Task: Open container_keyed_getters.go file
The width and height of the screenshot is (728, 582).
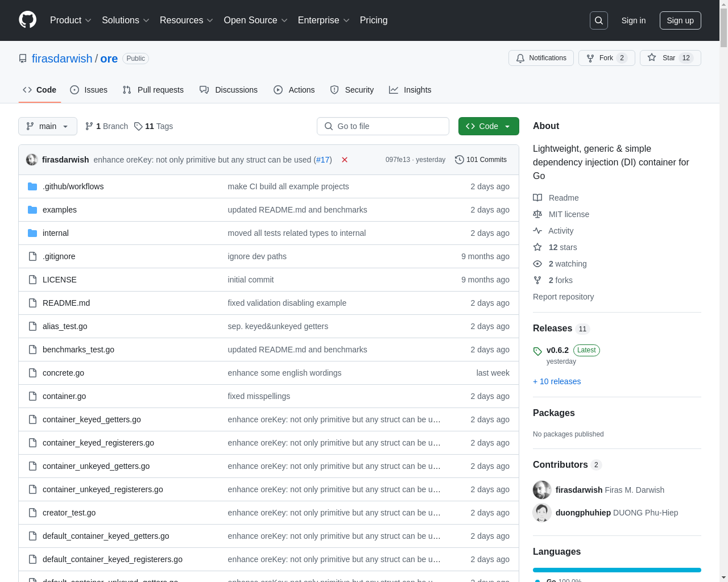Action: [x=92, y=419]
